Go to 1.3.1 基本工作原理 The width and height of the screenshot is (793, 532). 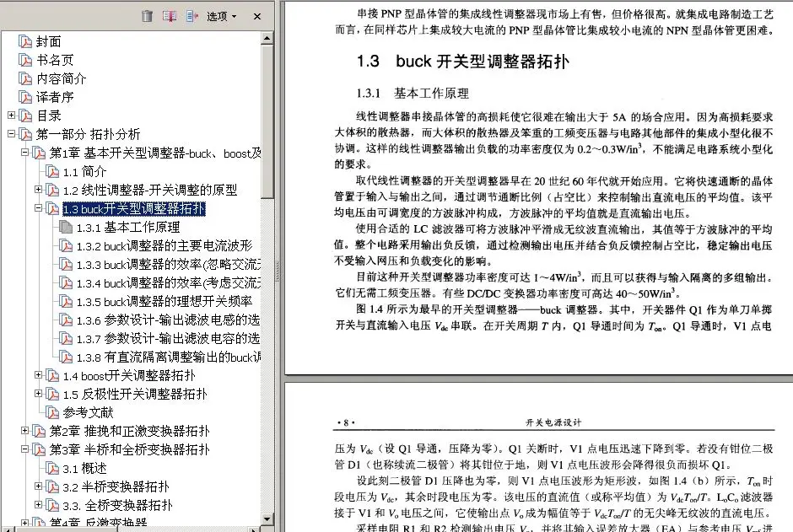point(128,228)
